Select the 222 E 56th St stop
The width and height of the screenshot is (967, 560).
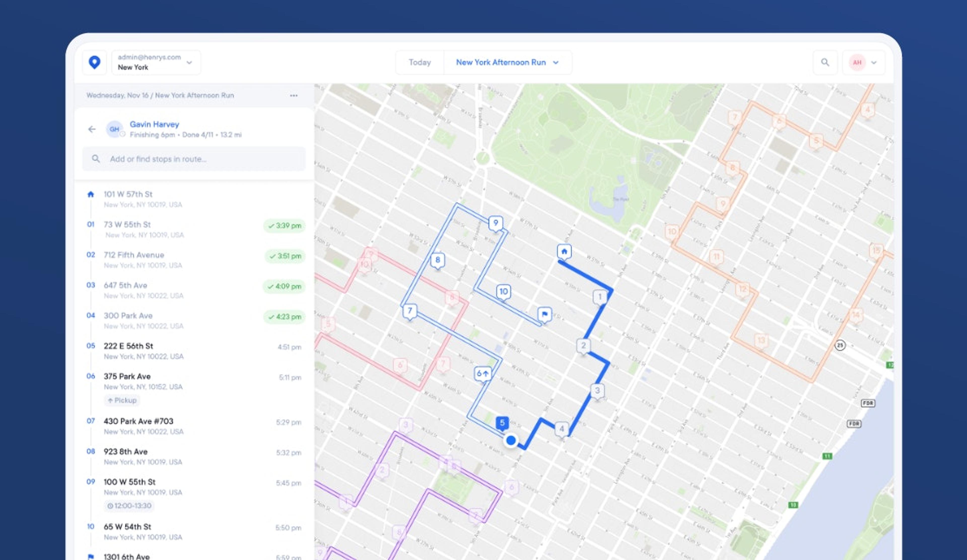point(128,346)
